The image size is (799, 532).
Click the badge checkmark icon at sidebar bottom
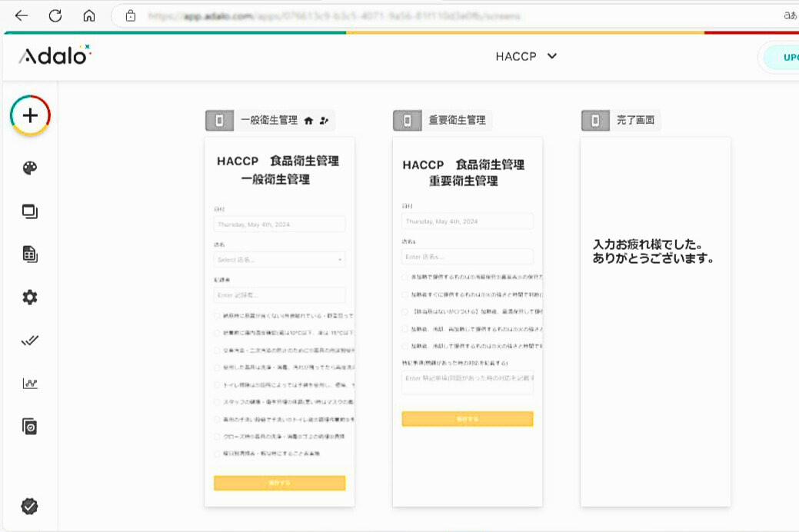click(29, 506)
